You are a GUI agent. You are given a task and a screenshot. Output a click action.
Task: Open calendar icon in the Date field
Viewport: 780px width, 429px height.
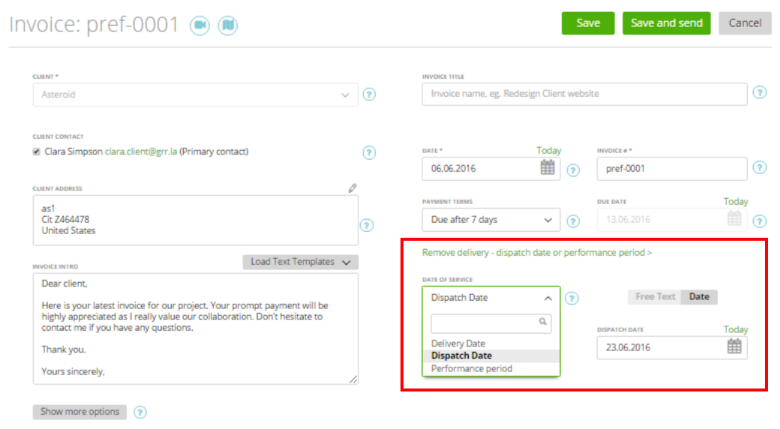[x=547, y=168]
